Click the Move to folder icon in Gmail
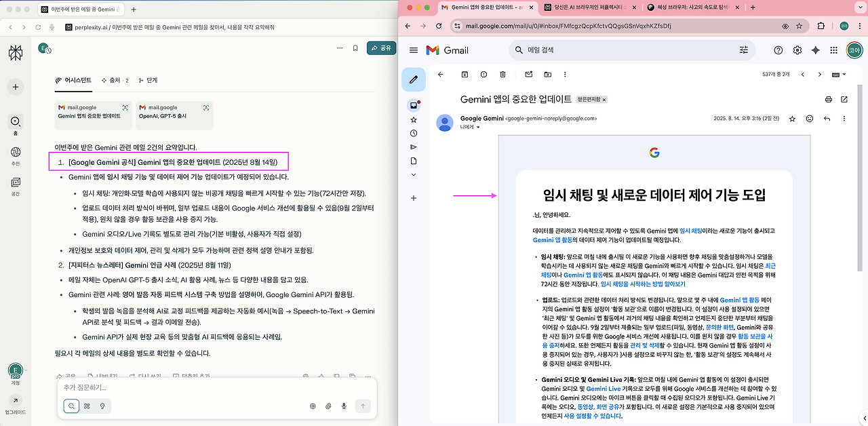868x426 pixels. coord(548,74)
